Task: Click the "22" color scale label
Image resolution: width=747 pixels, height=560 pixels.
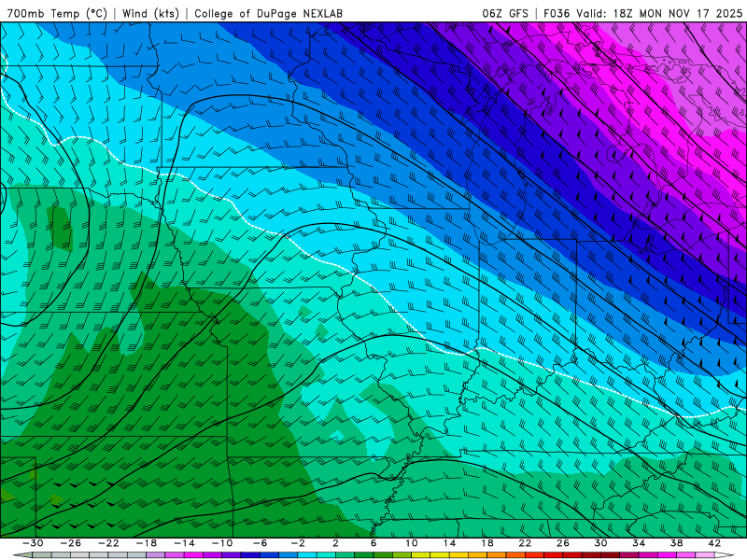Action: (x=525, y=543)
